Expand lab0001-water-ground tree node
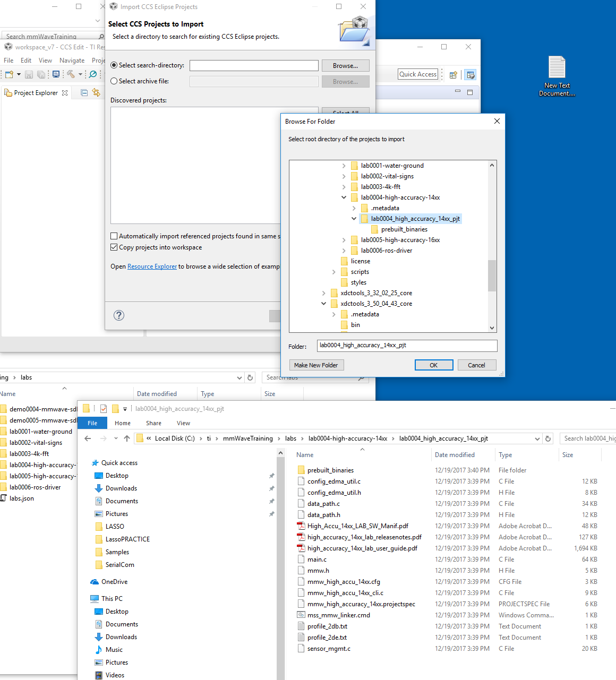This screenshot has height=680, width=616. [344, 166]
